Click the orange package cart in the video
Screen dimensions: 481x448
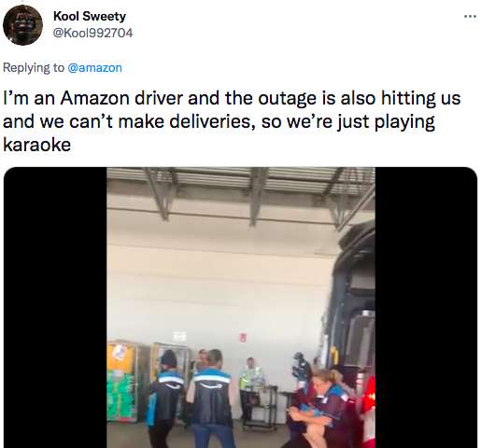pyautogui.click(x=120, y=356)
